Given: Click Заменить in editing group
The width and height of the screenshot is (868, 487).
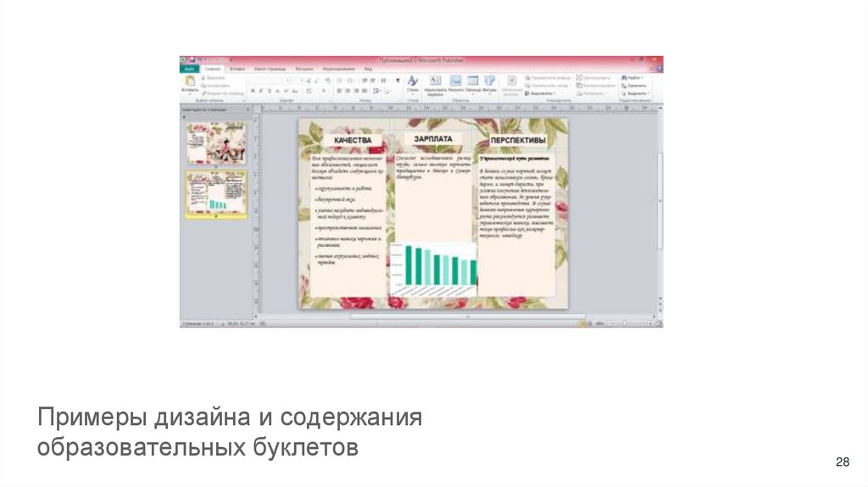Looking at the screenshot, I should point(634,86).
